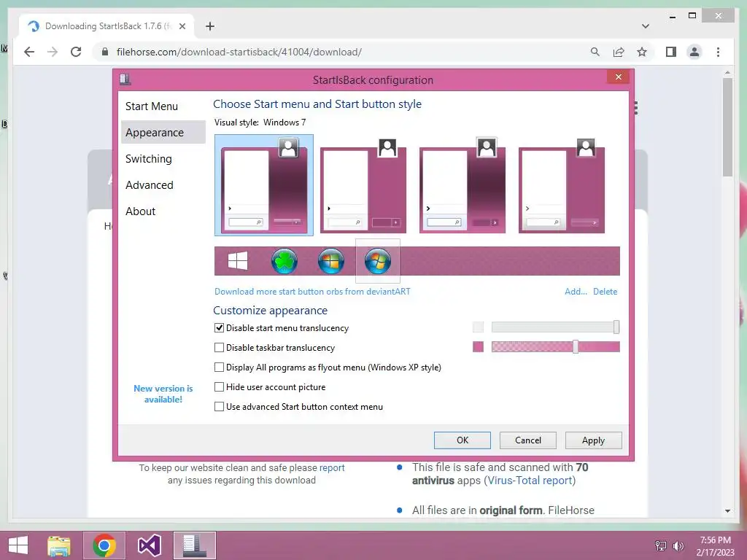
Task: Open the Chrome three-dot menu
Action: tap(718, 52)
